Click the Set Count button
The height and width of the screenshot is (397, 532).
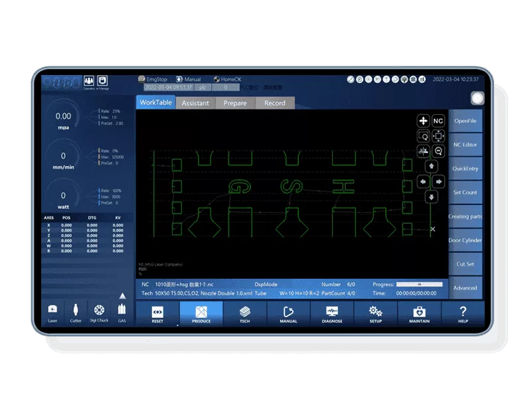465,193
